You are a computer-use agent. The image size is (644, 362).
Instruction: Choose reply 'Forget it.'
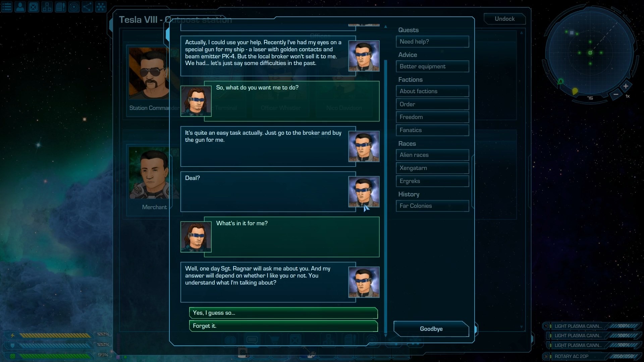click(283, 326)
